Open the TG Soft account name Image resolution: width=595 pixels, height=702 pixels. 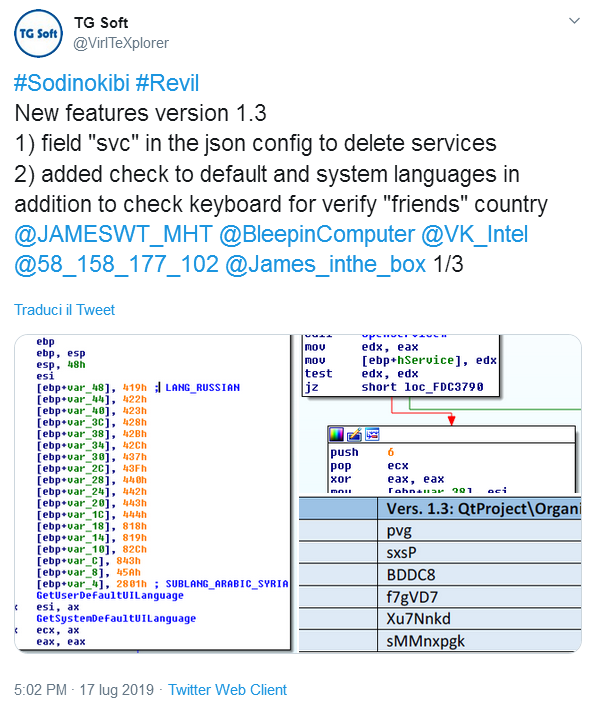pos(101,22)
